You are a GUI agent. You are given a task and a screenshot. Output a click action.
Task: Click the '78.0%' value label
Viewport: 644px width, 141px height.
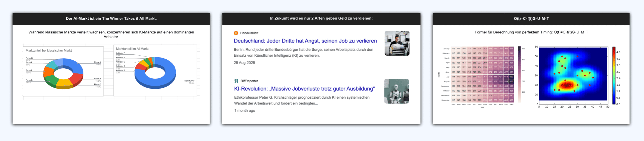point(191,83)
